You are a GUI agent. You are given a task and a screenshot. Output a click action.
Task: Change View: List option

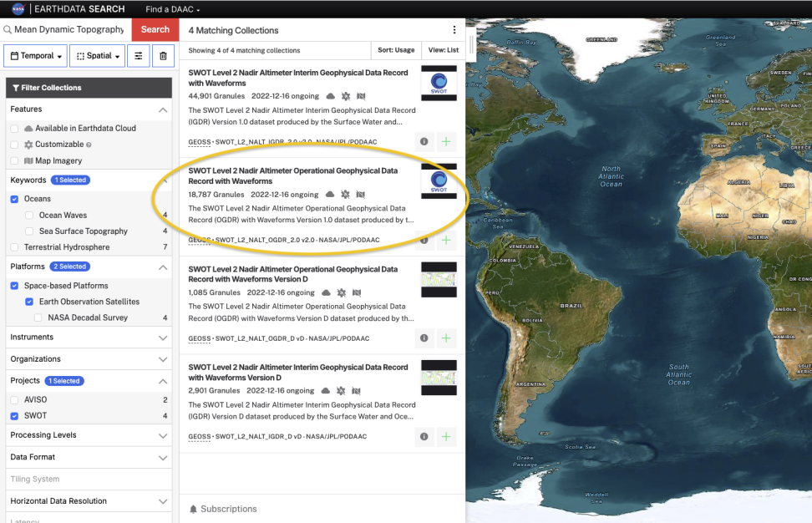444,50
